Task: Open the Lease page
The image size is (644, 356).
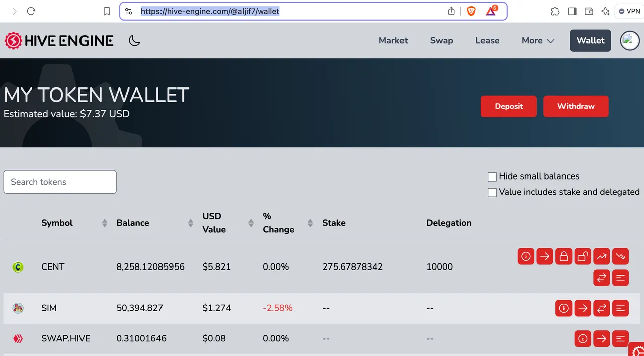Action: click(487, 41)
